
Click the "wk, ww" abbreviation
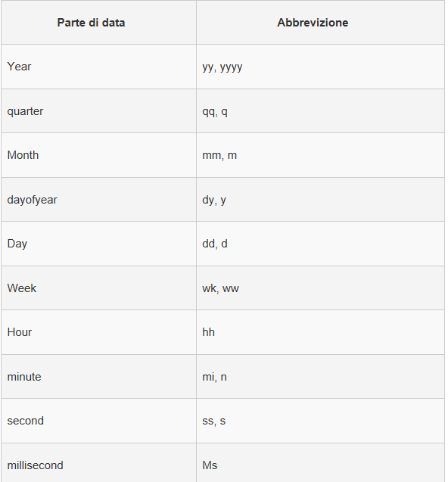point(220,288)
